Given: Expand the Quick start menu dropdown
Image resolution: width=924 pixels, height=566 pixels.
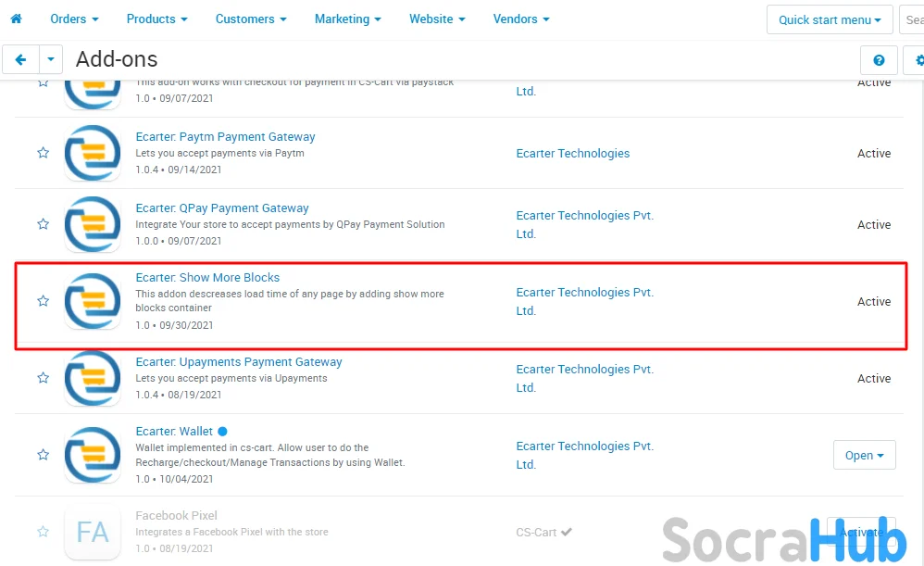Looking at the screenshot, I should (830, 19).
